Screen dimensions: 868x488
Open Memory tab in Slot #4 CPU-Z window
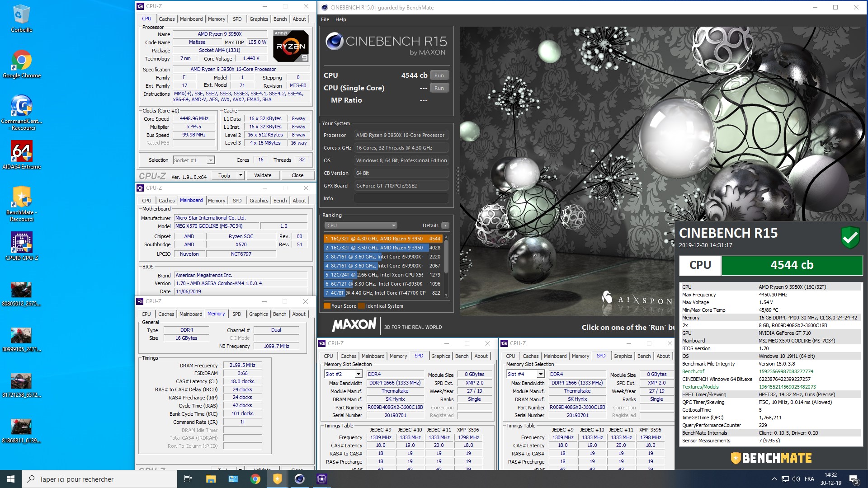pyautogui.click(x=580, y=356)
